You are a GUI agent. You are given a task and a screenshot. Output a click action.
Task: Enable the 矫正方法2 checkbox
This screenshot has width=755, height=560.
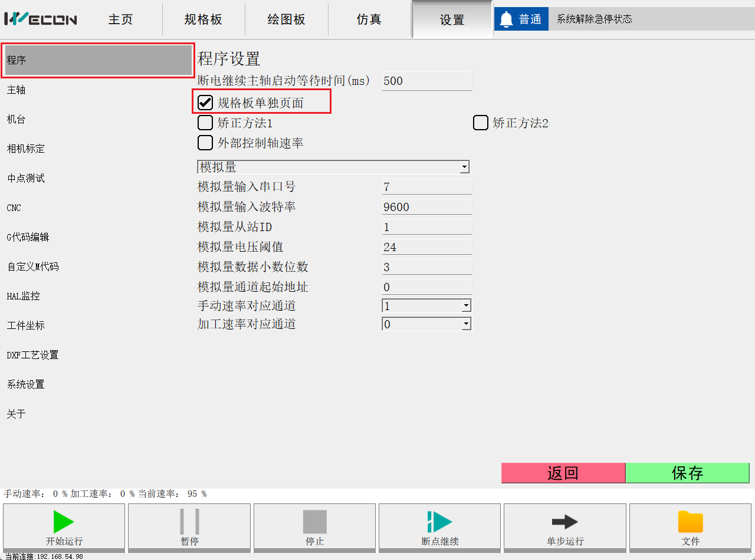click(481, 123)
